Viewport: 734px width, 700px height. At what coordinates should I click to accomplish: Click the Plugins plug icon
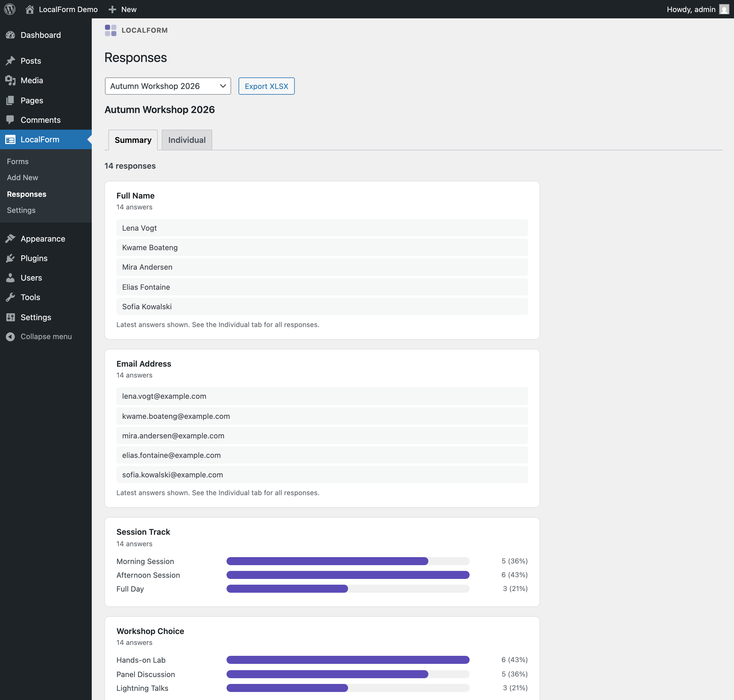(10, 258)
